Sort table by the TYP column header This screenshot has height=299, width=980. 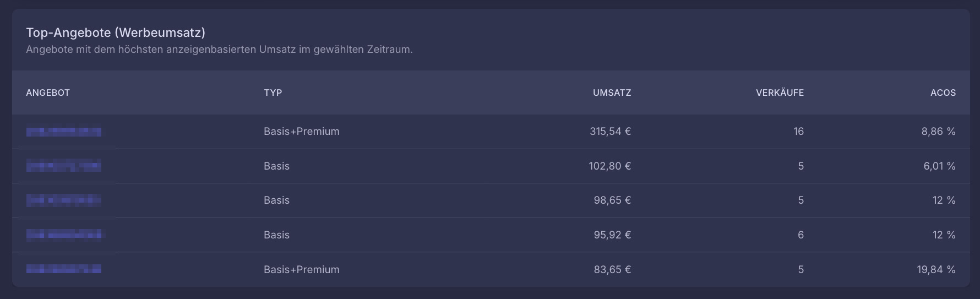pos(273,93)
